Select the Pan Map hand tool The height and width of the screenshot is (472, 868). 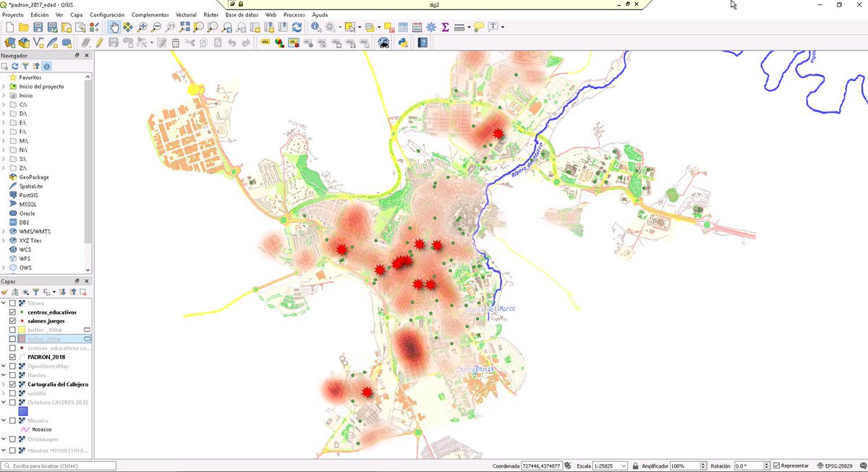[114, 27]
